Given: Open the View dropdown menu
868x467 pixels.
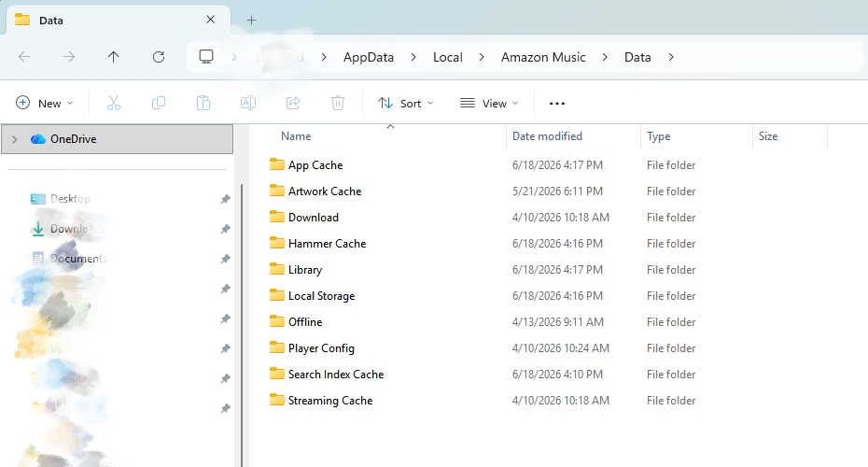Looking at the screenshot, I should 489,103.
